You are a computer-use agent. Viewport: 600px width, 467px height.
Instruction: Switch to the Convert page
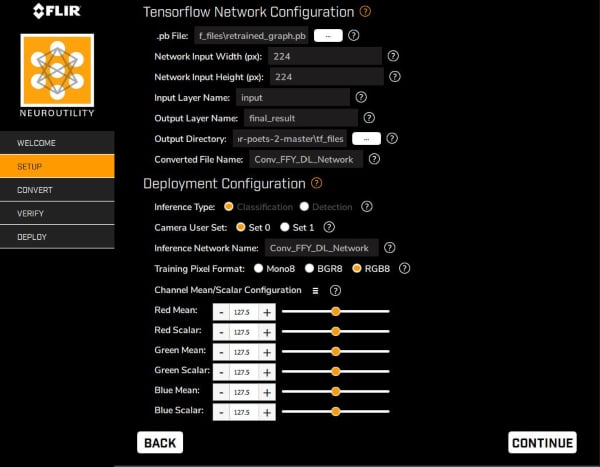click(57, 190)
